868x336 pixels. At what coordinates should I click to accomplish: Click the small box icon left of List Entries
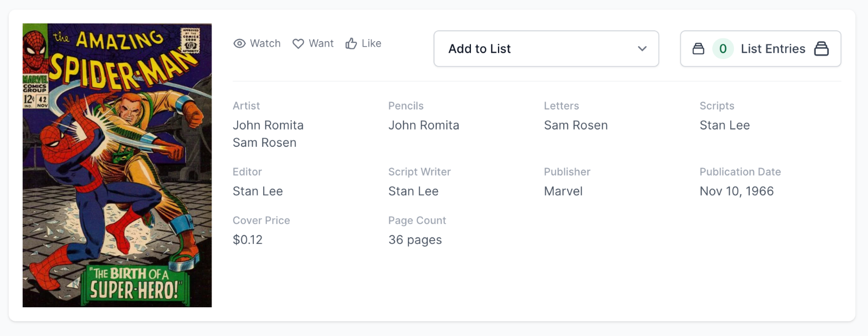coord(698,49)
